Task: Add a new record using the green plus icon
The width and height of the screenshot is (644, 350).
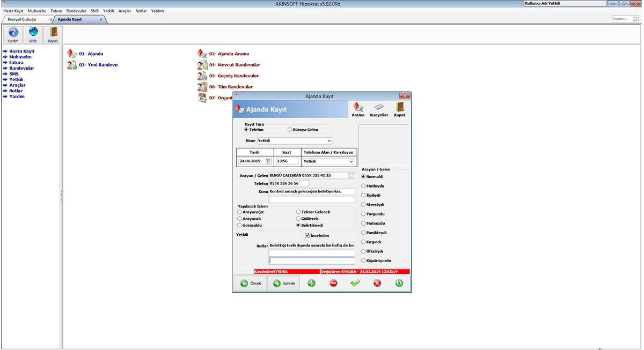Action: click(311, 282)
